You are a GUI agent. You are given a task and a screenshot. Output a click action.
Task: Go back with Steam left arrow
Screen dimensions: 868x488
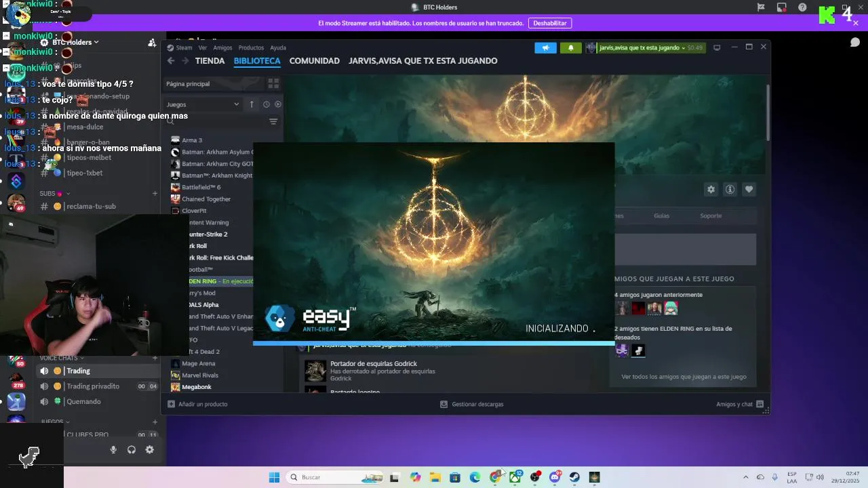coord(171,61)
